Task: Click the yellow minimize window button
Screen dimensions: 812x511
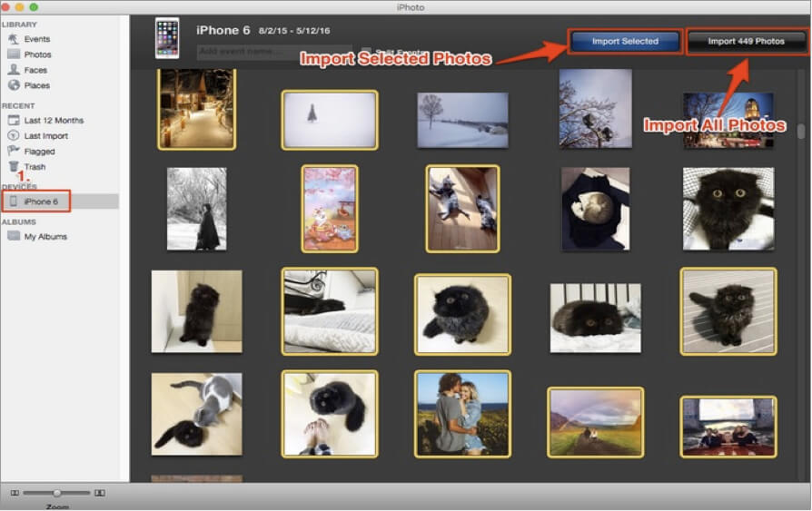Action: point(20,7)
